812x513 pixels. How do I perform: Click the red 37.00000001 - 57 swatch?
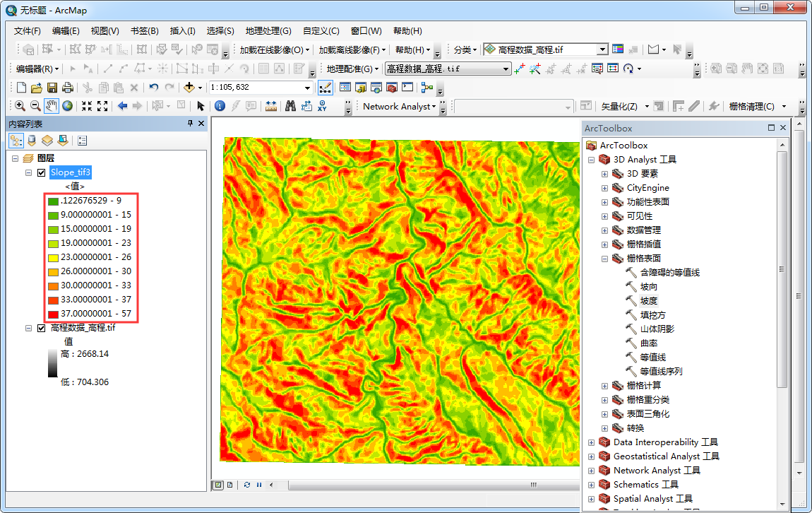coord(53,314)
